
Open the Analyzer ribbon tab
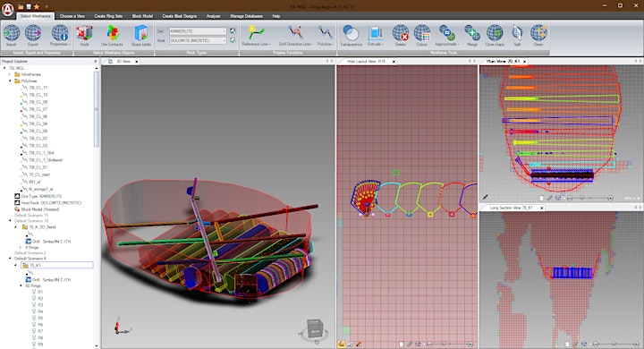(213, 16)
